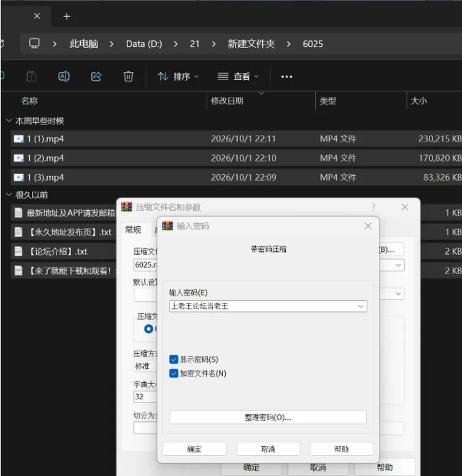The height and width of the screenshot is (476, 462).
Task: Switch to the 常规 tab
Action: coord(133,230)
